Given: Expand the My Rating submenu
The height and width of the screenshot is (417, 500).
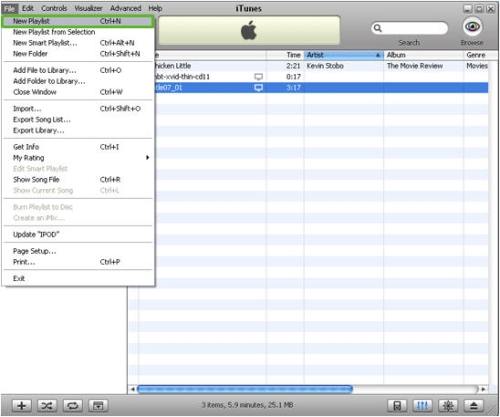Looking at the screenshot, I should 78,158.
